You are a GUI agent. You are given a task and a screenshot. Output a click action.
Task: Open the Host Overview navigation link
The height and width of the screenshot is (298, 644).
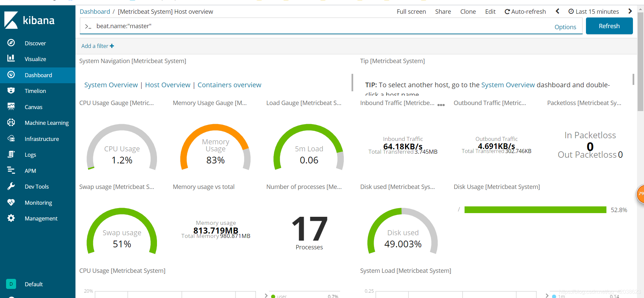point(168,85)
